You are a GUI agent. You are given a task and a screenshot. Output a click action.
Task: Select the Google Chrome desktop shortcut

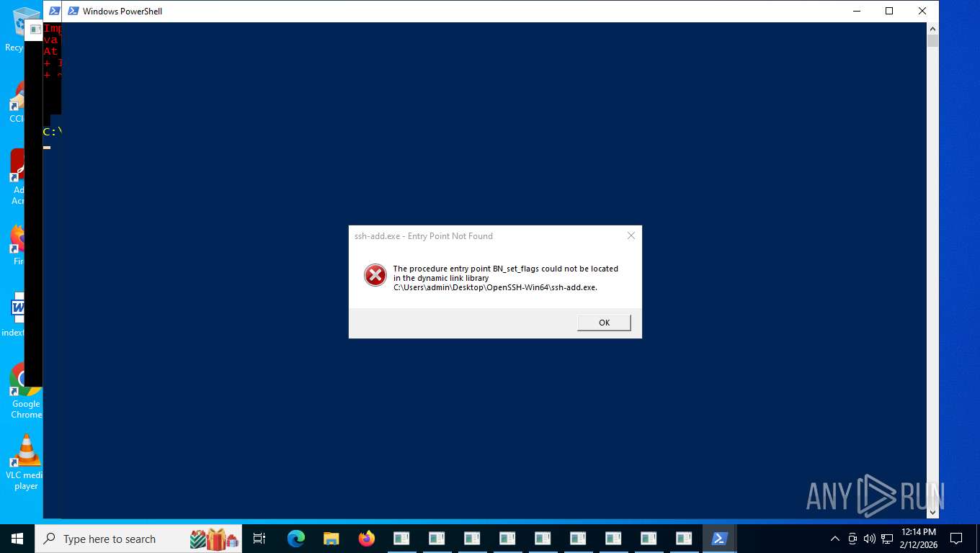pyautogui.click(x=26, y=390)
